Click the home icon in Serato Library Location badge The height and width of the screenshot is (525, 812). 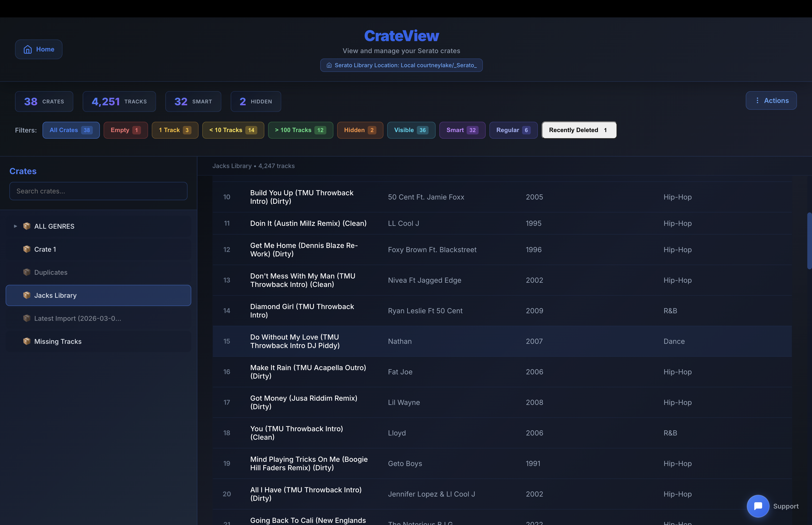(329, 65)
